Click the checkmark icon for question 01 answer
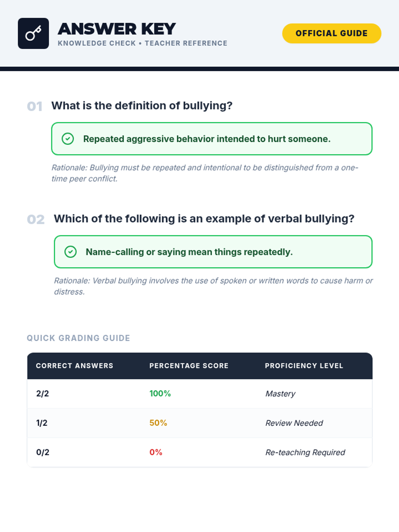The image size is (399, 532). pyautogui.click(x=68, y=139)
